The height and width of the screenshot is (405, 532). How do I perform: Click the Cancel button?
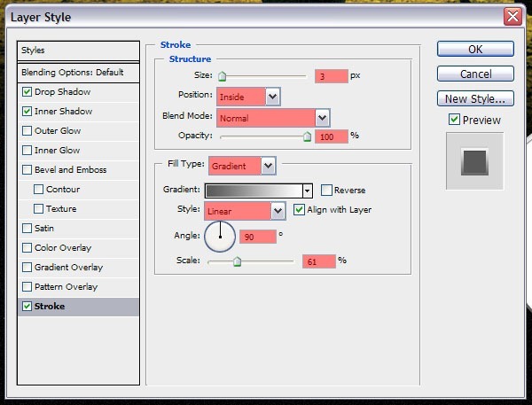point(475,74)
